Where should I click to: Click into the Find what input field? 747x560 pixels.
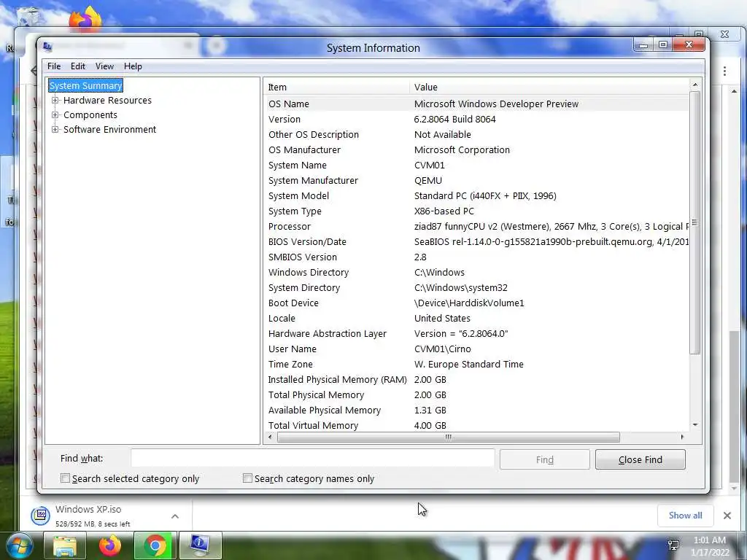[x=312, y=459]
